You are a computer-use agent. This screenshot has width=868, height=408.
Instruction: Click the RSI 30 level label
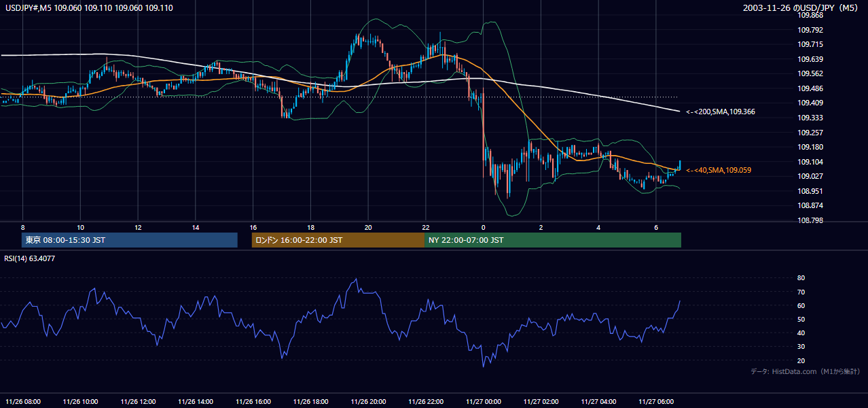(801, 347)
